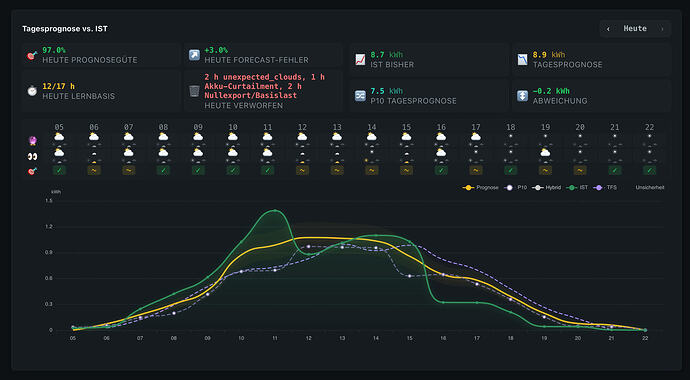690x380 pixels.
Task: Click the yellow tilde badge for hour 06
Action: tap(94, 170)
